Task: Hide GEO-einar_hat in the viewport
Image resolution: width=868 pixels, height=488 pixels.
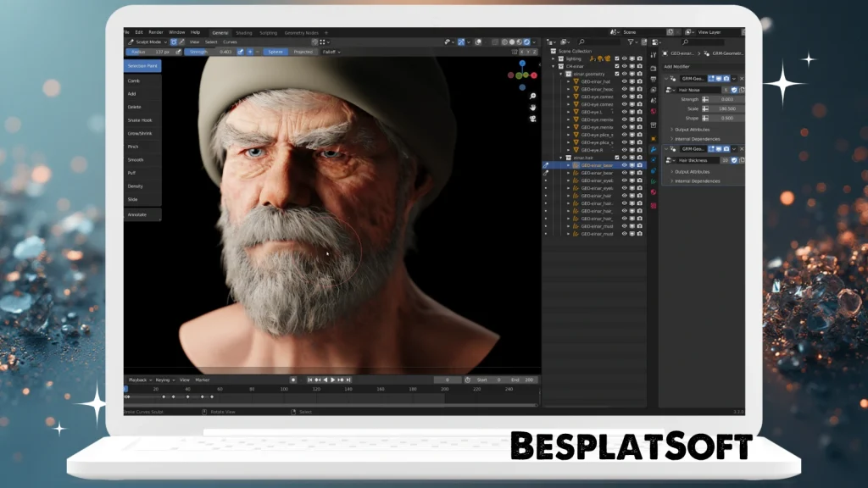Action: pos(624,82)
